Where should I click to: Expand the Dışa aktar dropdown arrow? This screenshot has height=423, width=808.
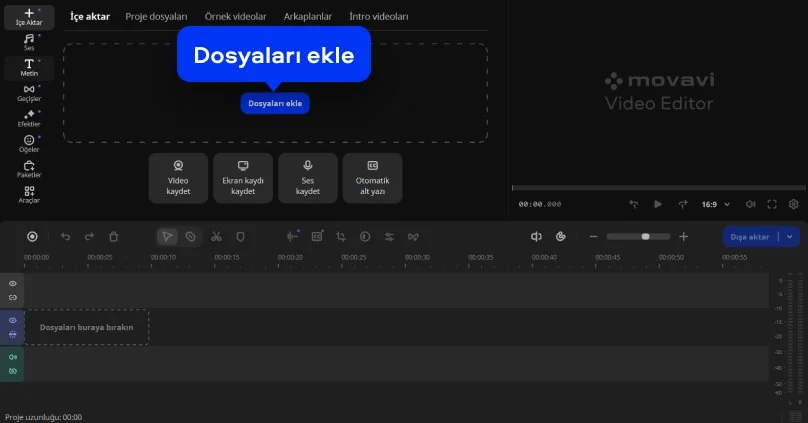pos(791,237)
